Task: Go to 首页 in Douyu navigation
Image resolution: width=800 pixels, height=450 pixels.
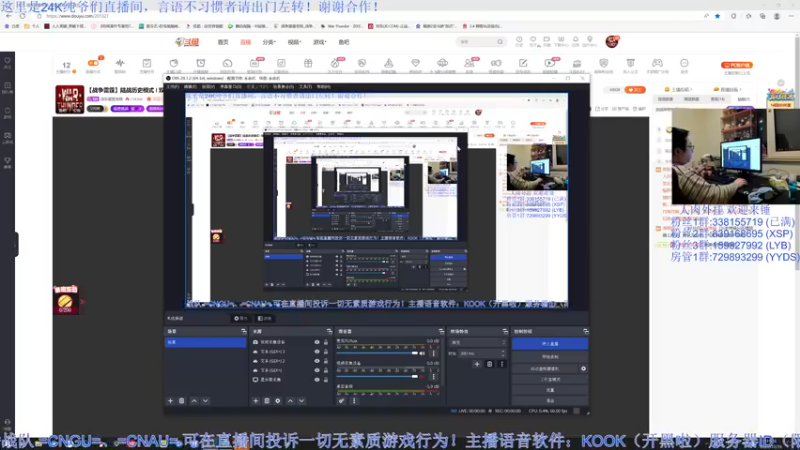Action: coord(223,42)
